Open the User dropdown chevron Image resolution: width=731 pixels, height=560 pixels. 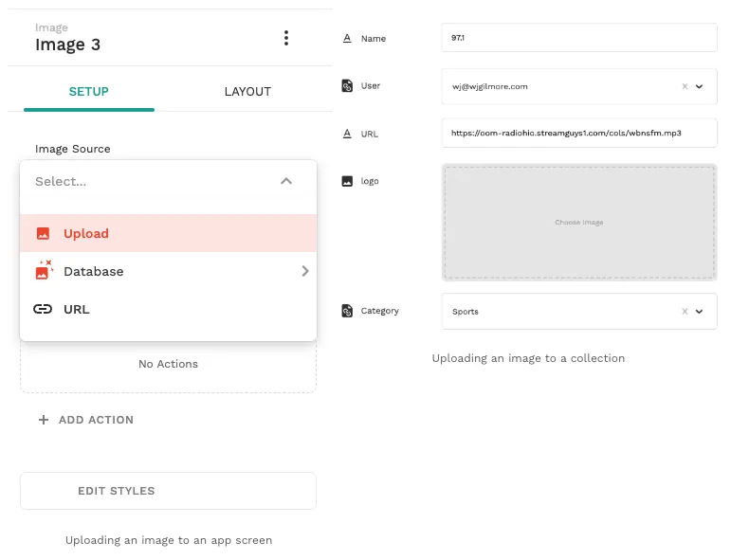(x=700, y=86)
